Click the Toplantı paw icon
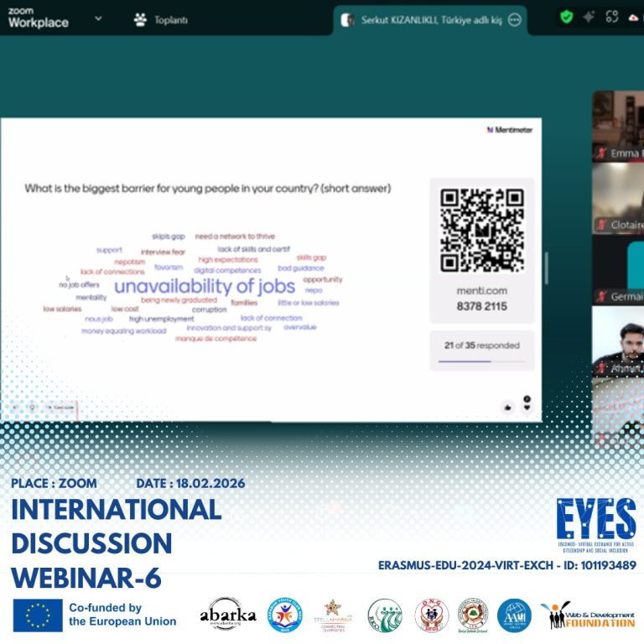Screen dimensions: 644x644 (140, 19)
